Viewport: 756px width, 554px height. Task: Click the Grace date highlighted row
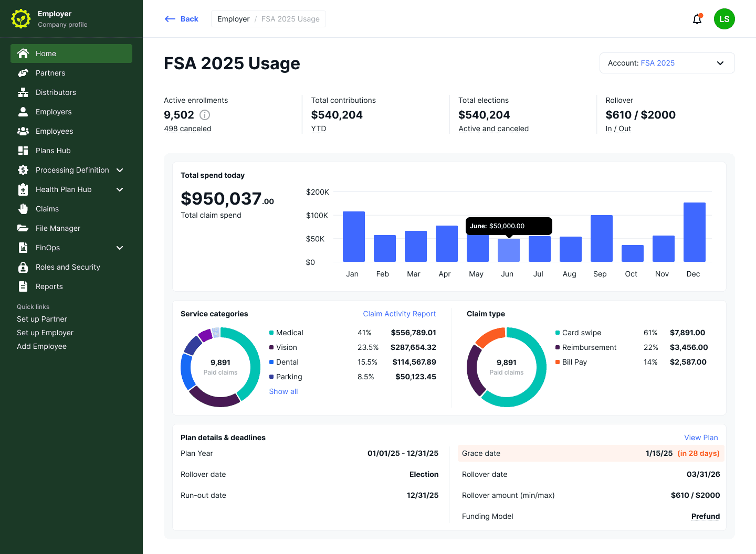pyautogui.click(x=591, y=453)
